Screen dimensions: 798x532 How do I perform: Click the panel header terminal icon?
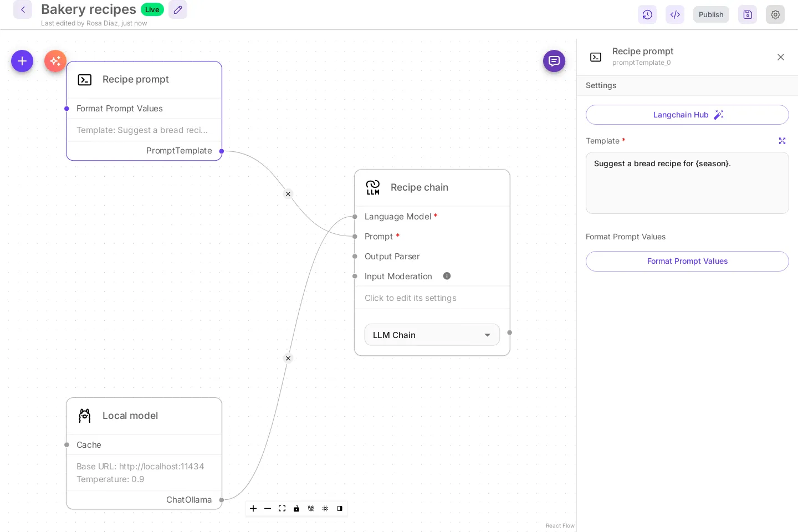tap(596, 57)
